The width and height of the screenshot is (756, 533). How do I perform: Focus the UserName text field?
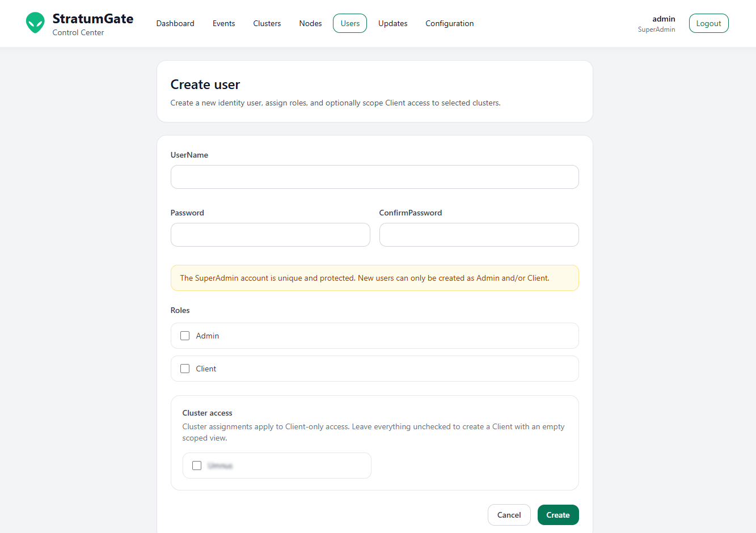coord(374,177)
